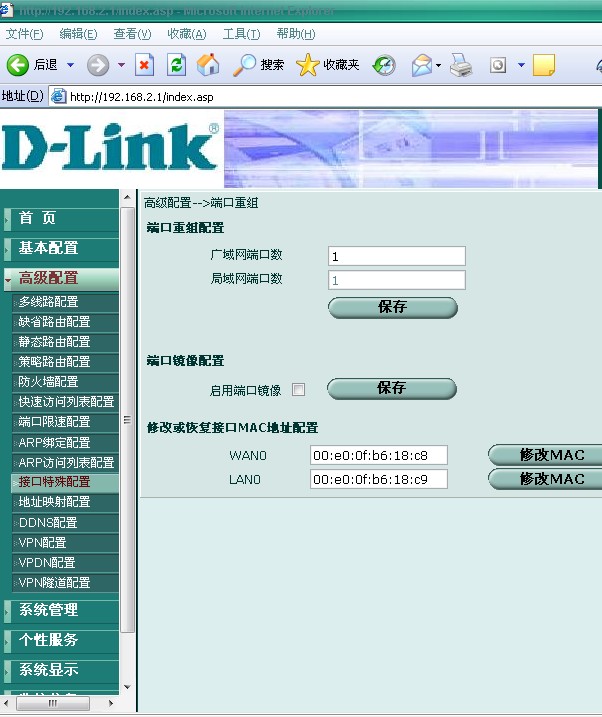Save the 端口重组配置 settings

(393, 307)
